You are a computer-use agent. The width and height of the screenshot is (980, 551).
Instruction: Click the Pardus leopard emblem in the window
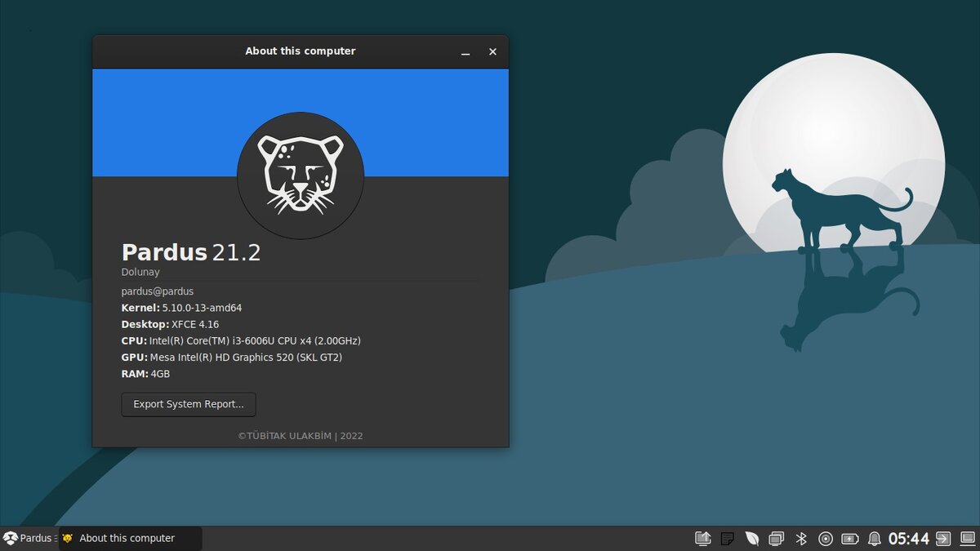301,174
